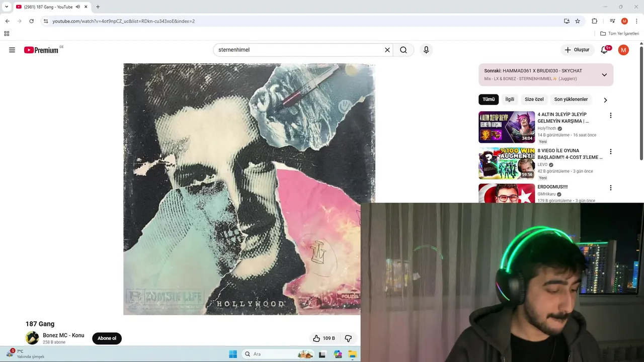The width and height of the screenshot is (644, 362).
Task: Open options for ERDOGMUS!!!! video
Action: [611, 188]
